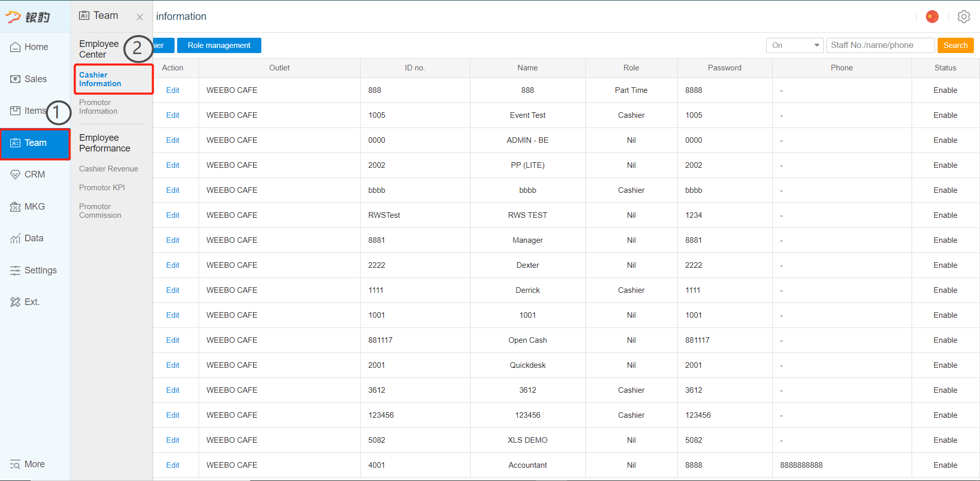Click the Employee Performance heading
Image resolution: width=980 pixels, height=481 pixels.
point(105,143)
